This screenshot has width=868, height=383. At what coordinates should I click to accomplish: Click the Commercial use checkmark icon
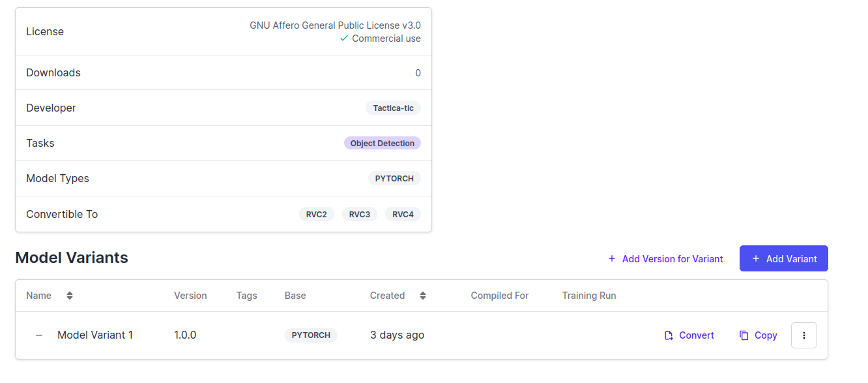click(x=344, y=38)
